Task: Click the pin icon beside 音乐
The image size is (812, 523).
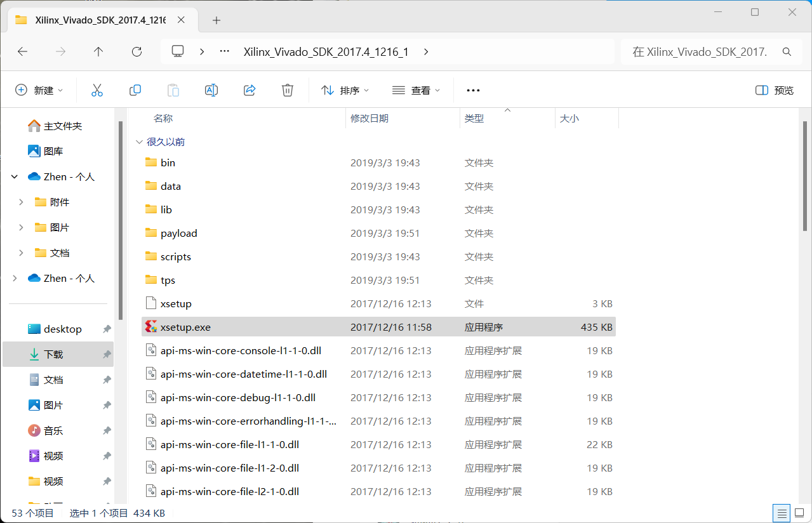Action: point(107,430)
